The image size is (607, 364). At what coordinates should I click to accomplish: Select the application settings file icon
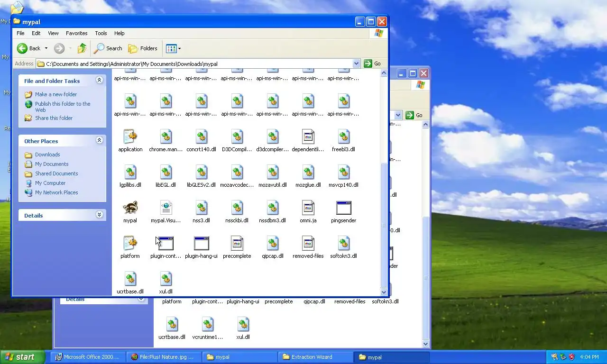130,136
